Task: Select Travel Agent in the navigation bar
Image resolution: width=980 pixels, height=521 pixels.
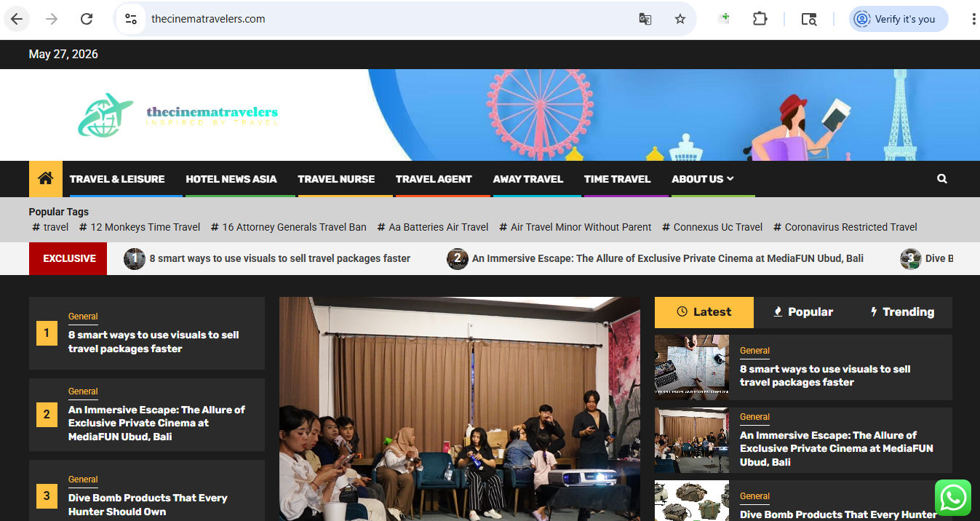Action: pos(434,179)
